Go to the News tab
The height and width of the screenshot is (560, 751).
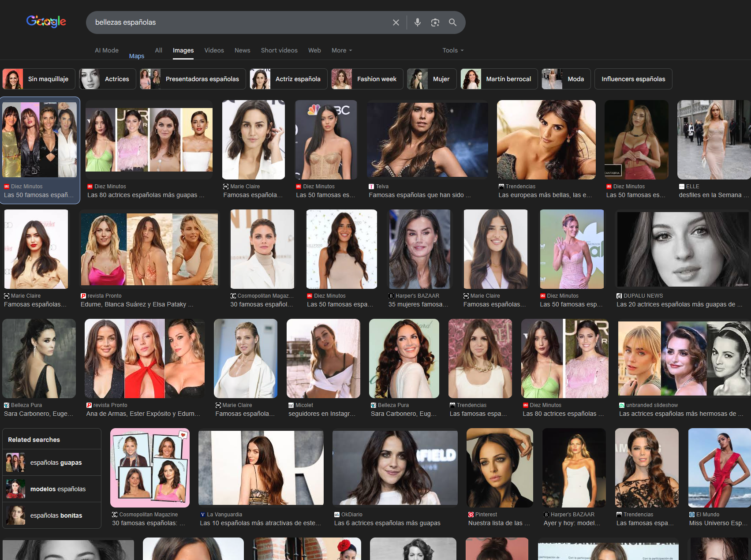click(x=243, y=50)
